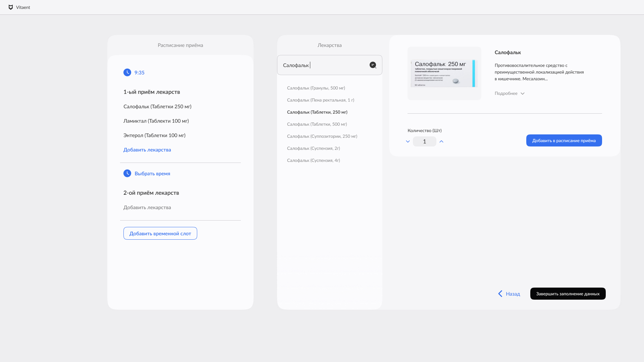Click the clock icon beside Выбрать время
This screenshot has width=644, height=362.
pyautogui.click(x=127, y=173)
